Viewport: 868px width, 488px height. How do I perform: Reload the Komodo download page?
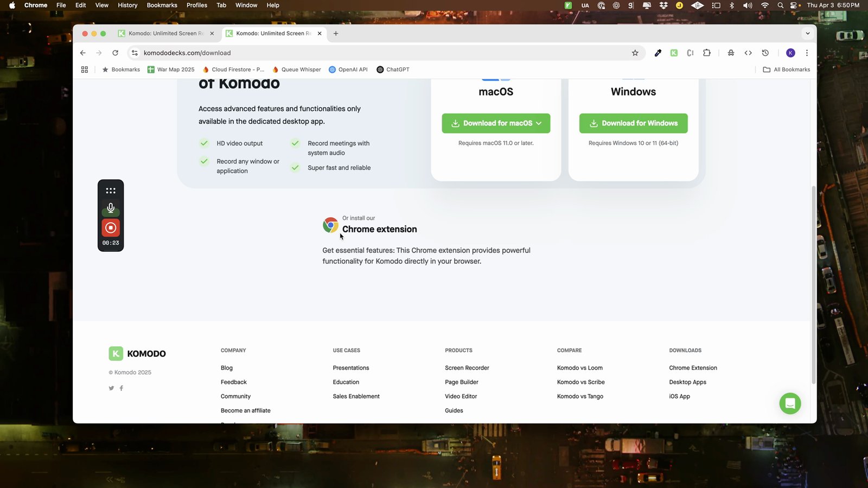tap(115, 53)
